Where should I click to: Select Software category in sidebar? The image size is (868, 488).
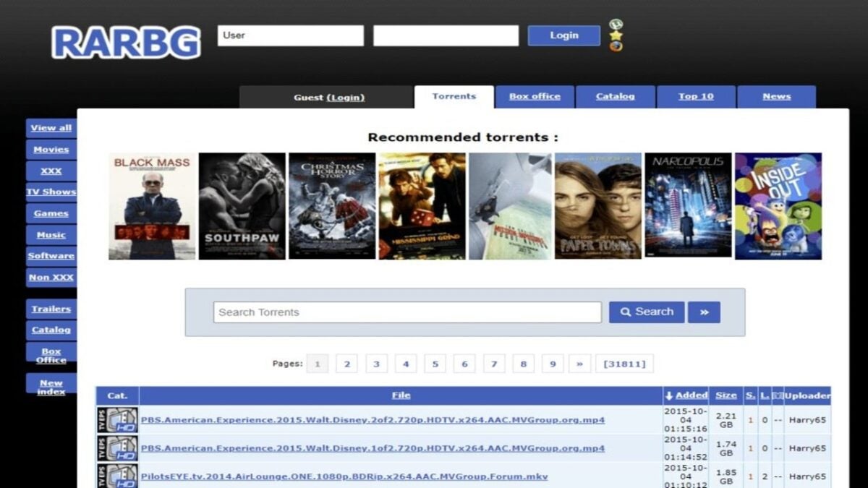point(51,256)
